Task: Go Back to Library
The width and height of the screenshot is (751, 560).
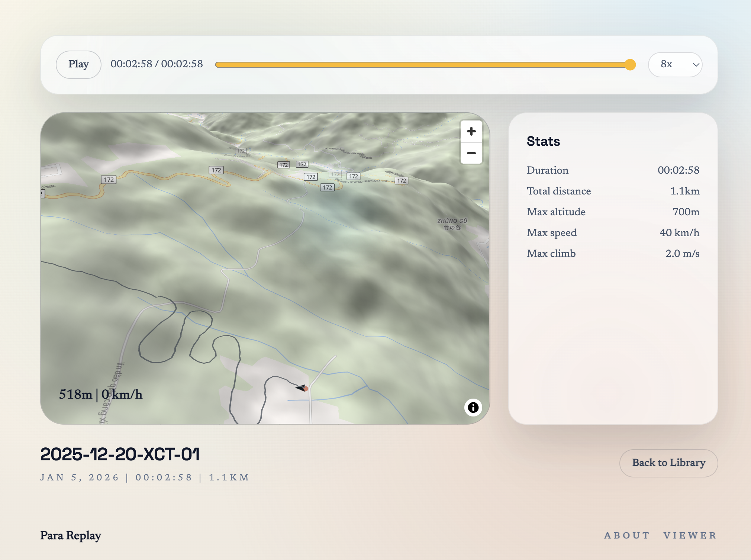Action: click(x=668, y=463)
